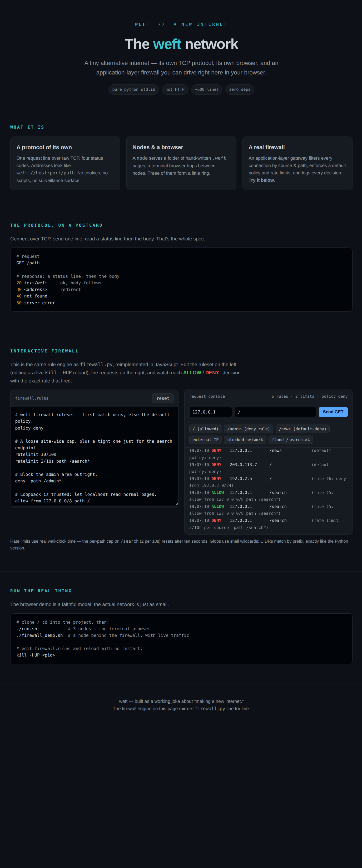Click the 'deny path /admin*' rule line

(38, 481)
